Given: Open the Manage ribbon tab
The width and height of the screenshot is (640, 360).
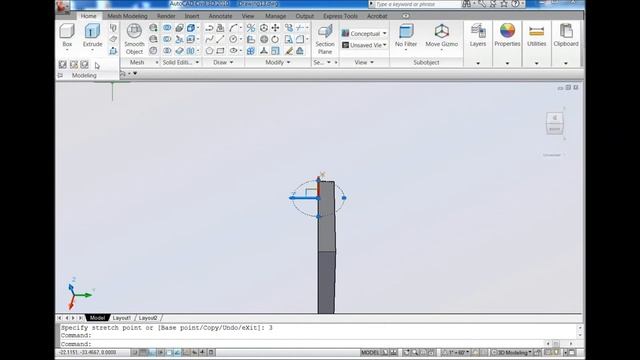Looking at the screenshot, I should [276, 16].
